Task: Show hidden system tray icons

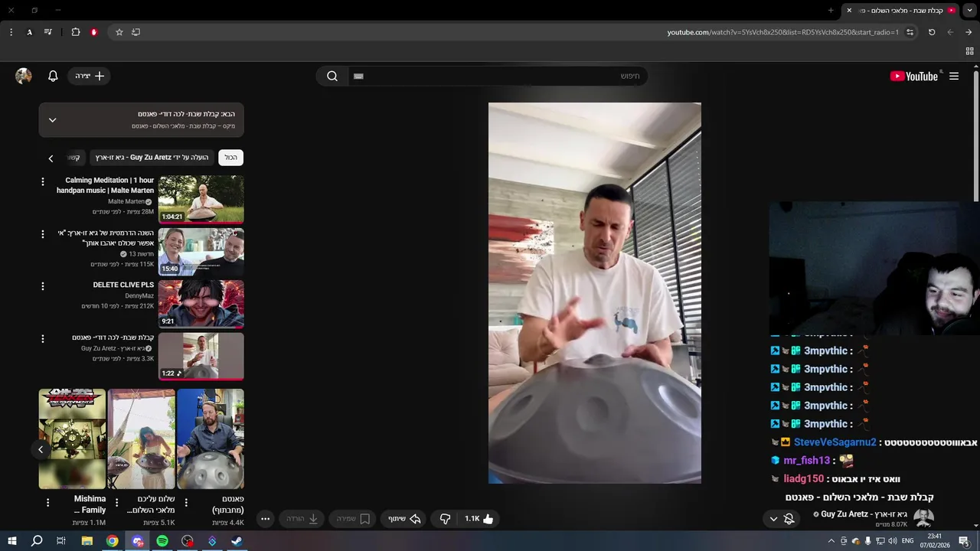Action: [831, 541]
